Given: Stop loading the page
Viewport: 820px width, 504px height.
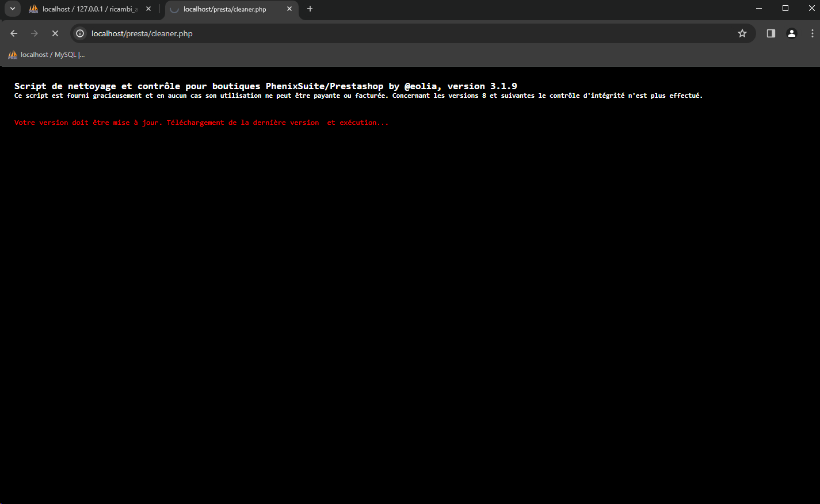Looking at the screenshot, I should (x=55, y=33).
